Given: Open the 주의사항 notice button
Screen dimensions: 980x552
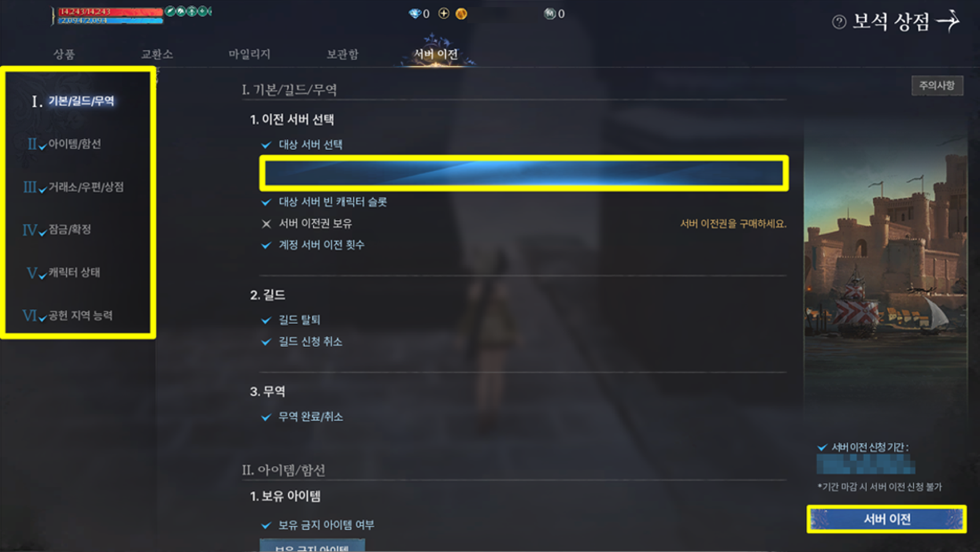Looking at the screenshot, I should click(x=937, y=86).
